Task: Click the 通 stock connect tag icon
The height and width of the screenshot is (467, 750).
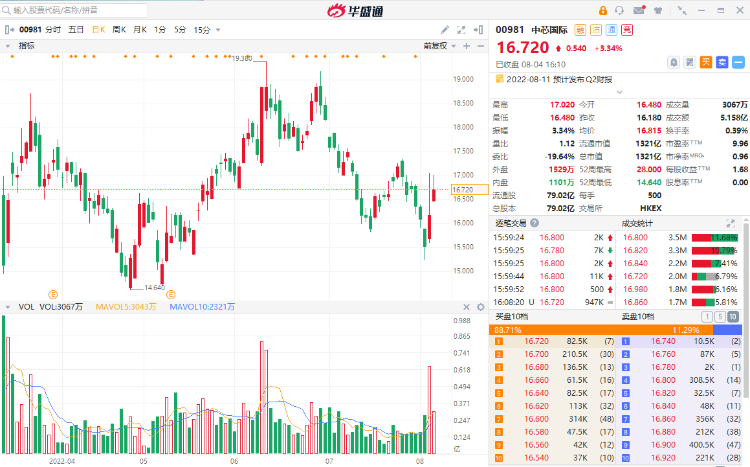Action: (x=612, y=30)
